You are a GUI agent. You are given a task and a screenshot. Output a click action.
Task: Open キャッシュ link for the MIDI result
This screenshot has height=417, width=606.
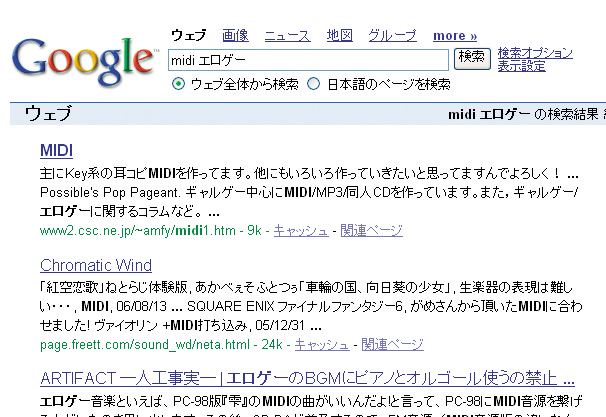301,231
